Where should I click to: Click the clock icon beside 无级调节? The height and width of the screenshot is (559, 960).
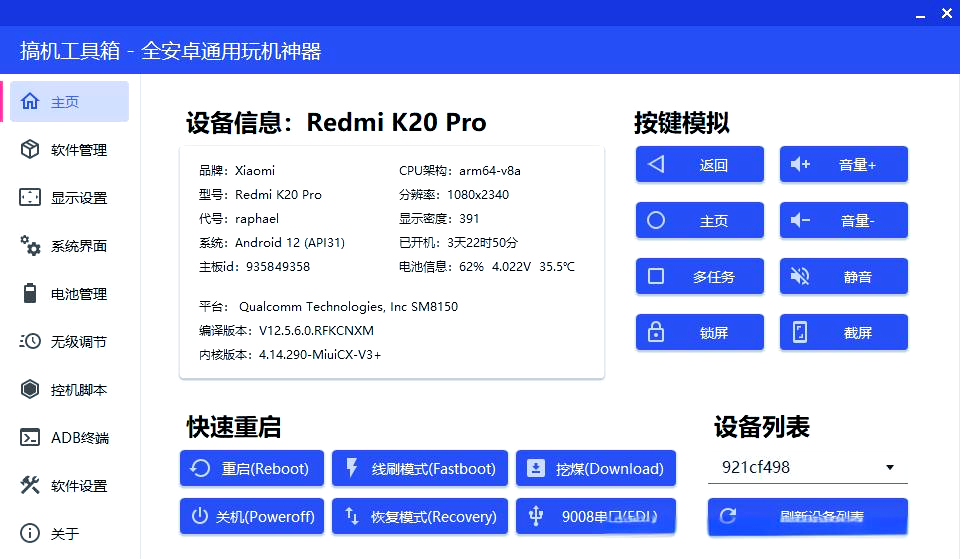click(x=30, y=341)
